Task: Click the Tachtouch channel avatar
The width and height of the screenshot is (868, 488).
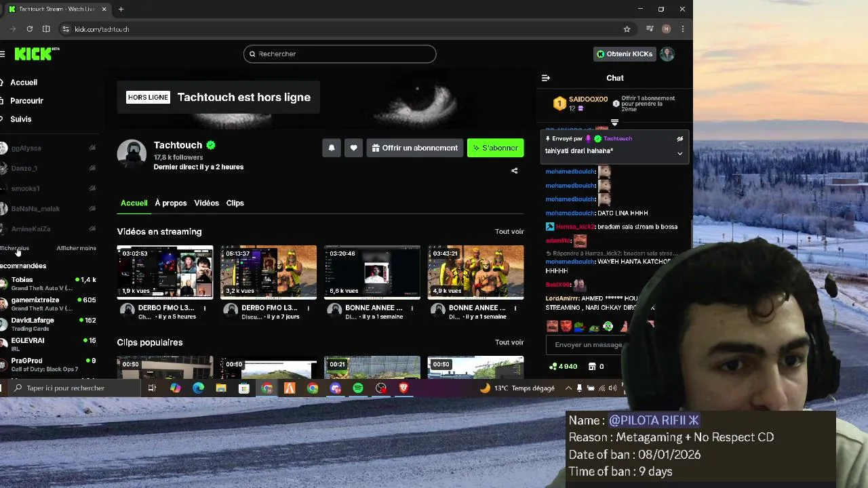Action: coord(132,153)
